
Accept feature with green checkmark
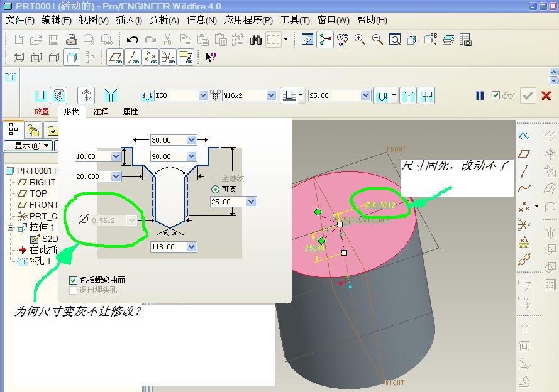coord(528,95)
